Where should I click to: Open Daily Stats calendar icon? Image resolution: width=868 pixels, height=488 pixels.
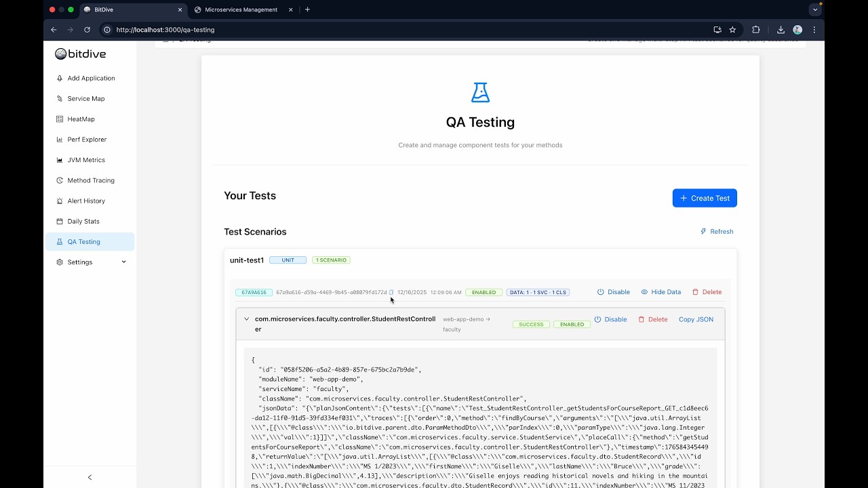pos(60,221)
